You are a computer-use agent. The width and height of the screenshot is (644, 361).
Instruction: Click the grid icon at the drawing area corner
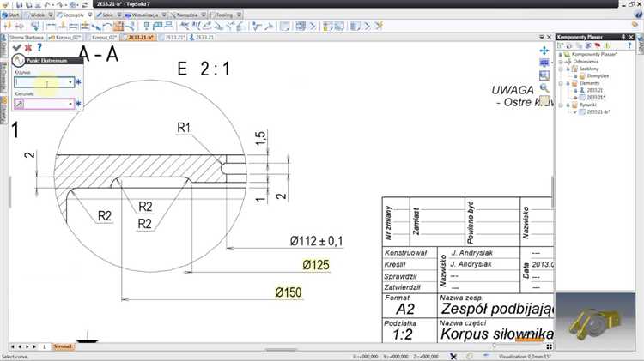[550, 346]
